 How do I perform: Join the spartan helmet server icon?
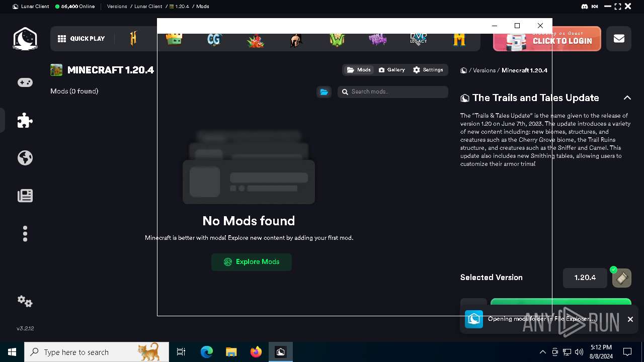(x=296, y=40)
